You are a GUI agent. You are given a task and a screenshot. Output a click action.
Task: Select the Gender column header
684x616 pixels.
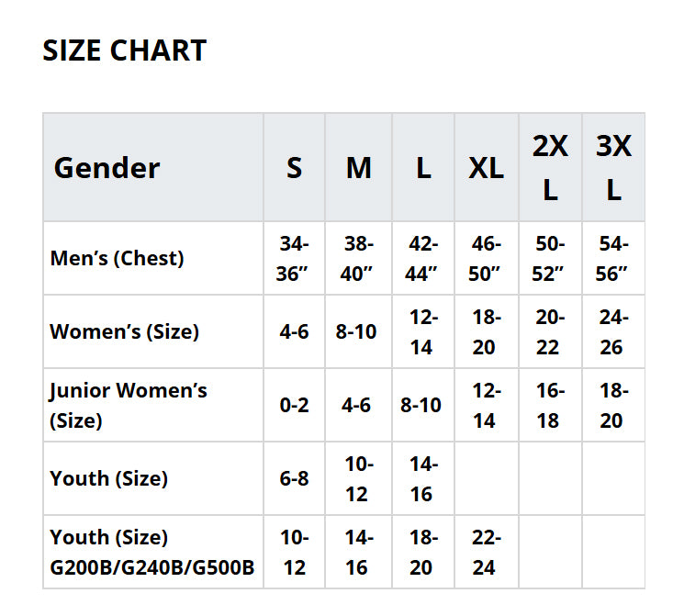[x=107, y=168]
